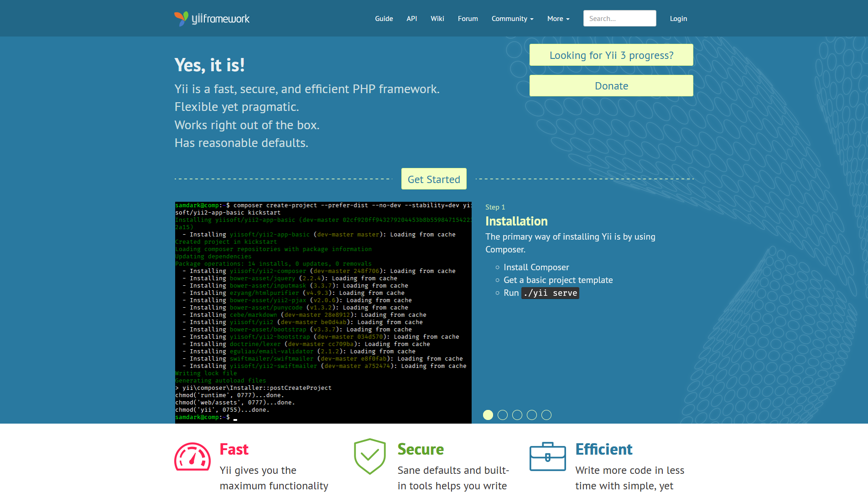This screenshot has width=868, height=493.
Task: Visit the Forum page
Action: (x=468, y=19)
